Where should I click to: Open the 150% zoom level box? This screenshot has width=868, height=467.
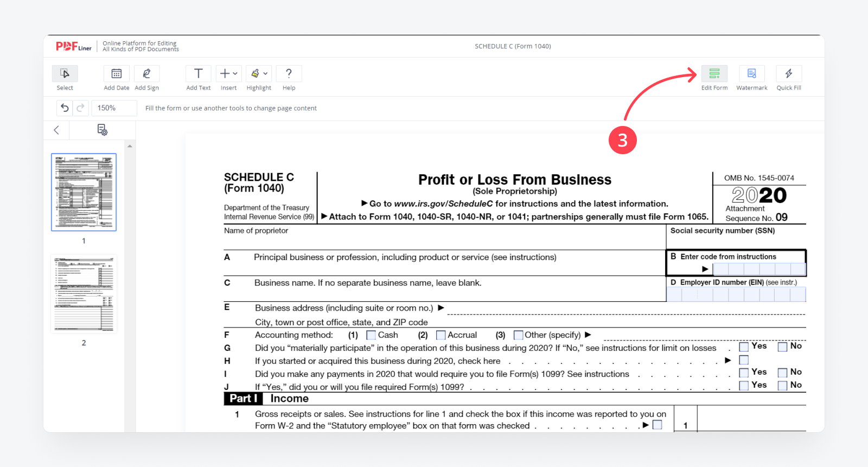[113, 108]
